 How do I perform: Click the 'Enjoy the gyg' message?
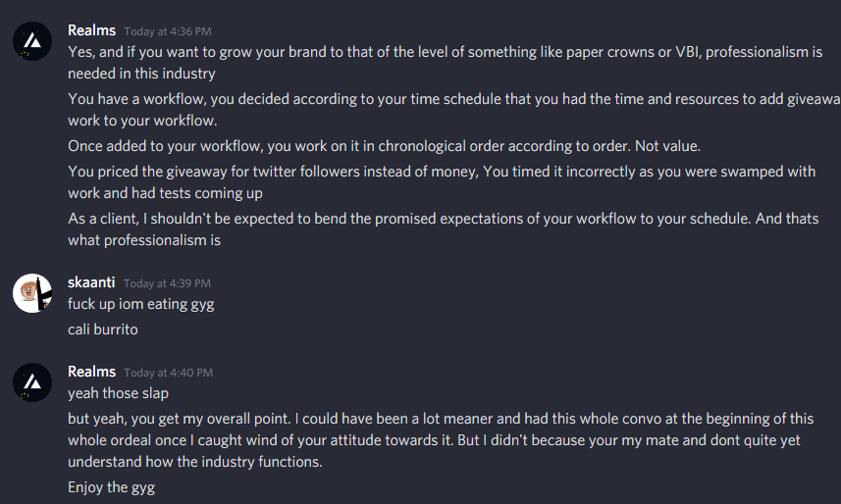[111, 487]
